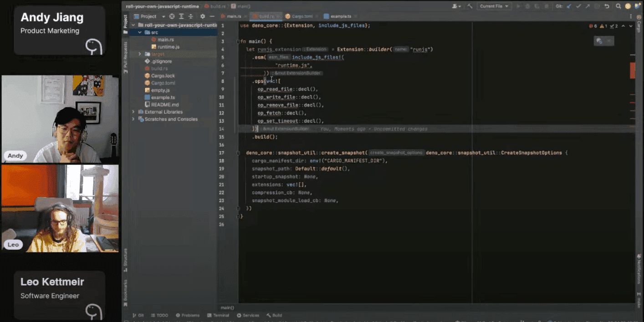Image resolution: width=644 pixels, height=322 pixels.
Task: Click Git Push arrow icon
Action: (588, 6)
